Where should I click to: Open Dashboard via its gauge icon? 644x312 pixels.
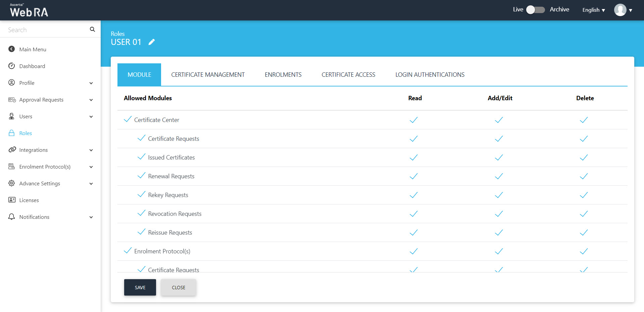pos(12,66)
